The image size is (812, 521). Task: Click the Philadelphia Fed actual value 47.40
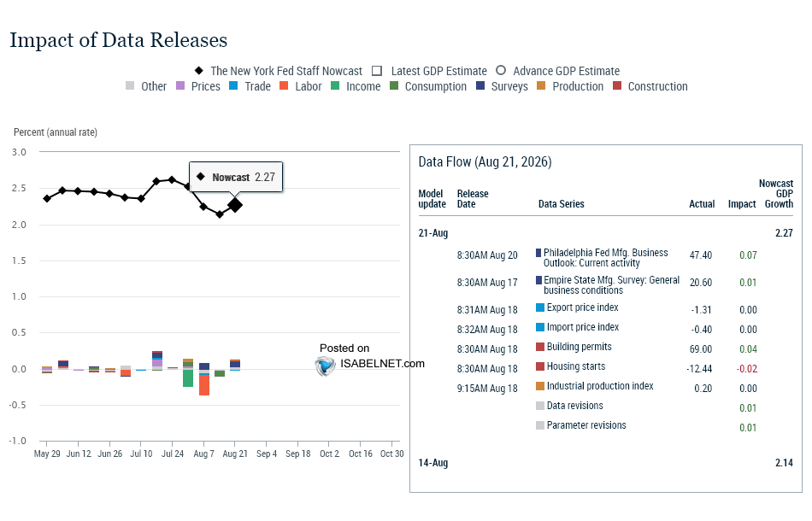pyautogui.click(x=701, y=255)
